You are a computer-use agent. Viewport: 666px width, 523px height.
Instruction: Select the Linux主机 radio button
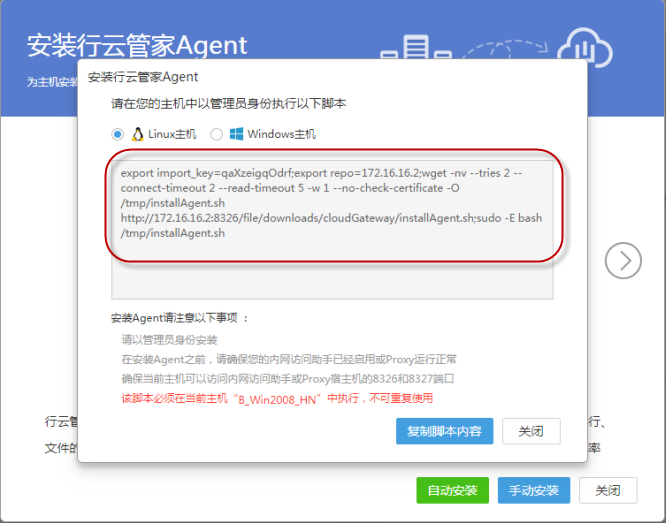pos(118,134)
